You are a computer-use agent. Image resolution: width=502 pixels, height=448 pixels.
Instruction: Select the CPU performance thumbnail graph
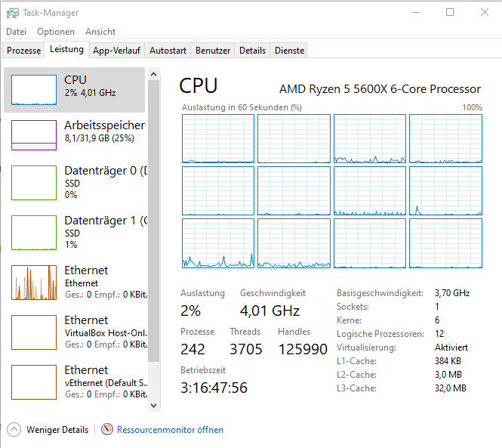point(34,90)
